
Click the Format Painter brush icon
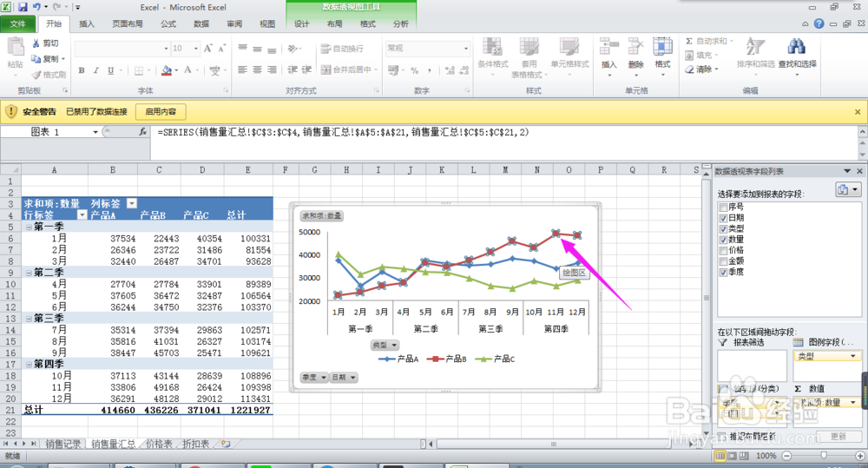click(36, 74)
